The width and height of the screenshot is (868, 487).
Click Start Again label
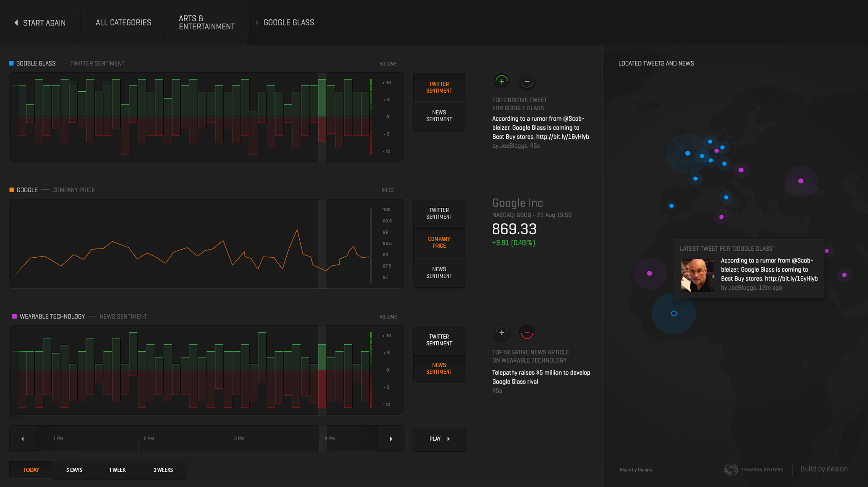(x=44, y=23)
